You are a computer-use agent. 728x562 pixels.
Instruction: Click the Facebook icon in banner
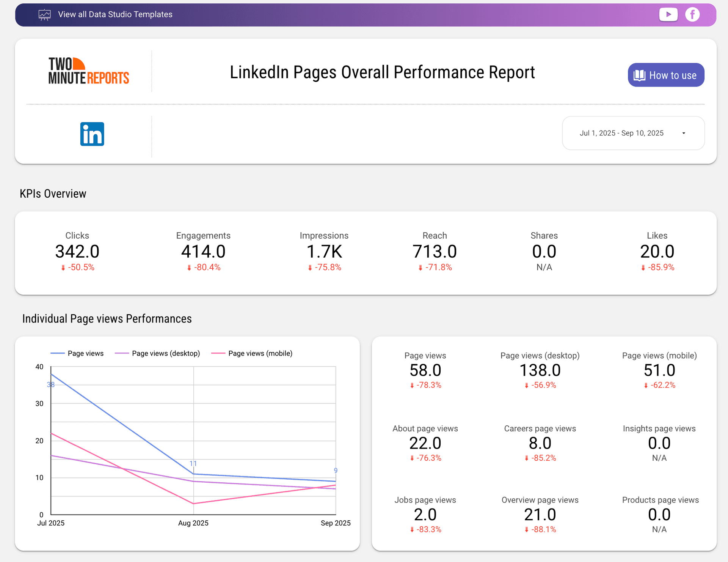[692, 14]
